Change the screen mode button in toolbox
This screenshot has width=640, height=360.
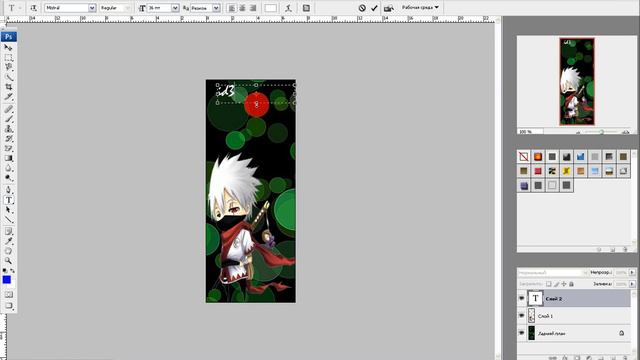[x=8, y=306]
